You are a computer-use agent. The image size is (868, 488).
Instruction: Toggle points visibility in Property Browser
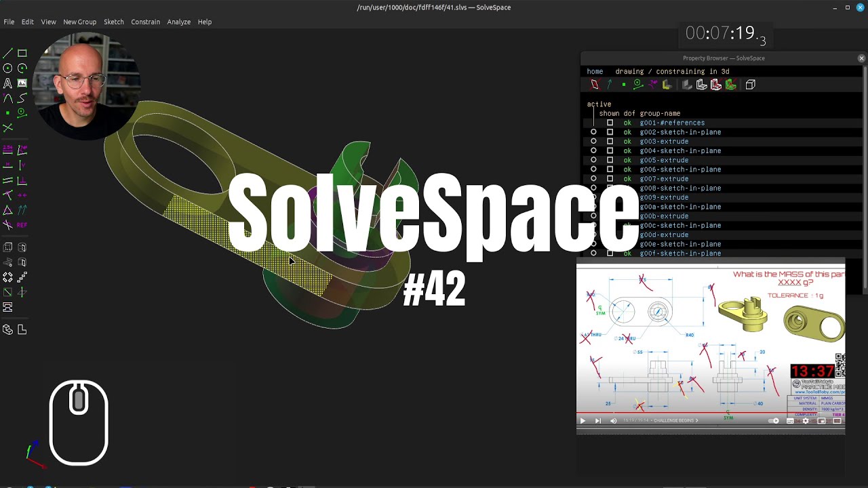[623, 85]
